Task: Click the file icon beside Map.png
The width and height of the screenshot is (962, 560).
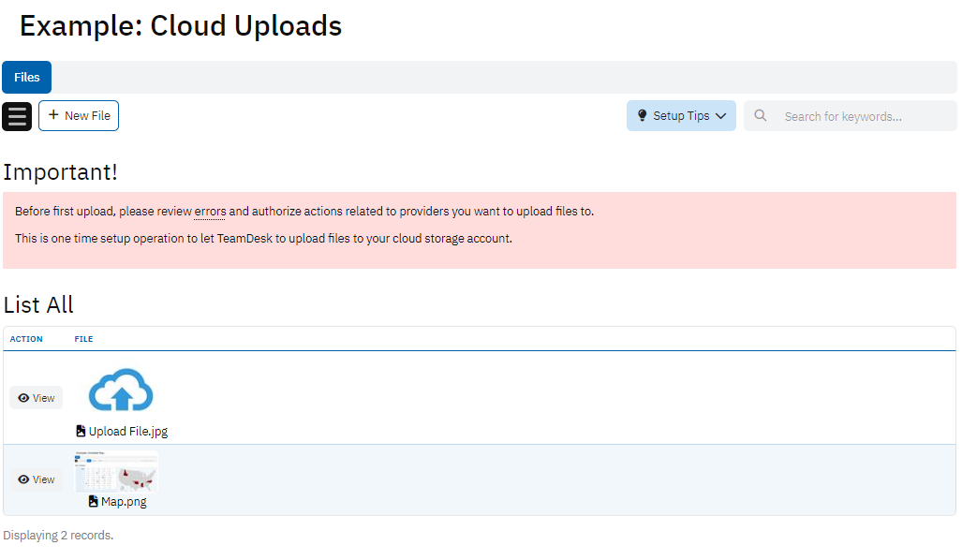Action: coord(94,502)
